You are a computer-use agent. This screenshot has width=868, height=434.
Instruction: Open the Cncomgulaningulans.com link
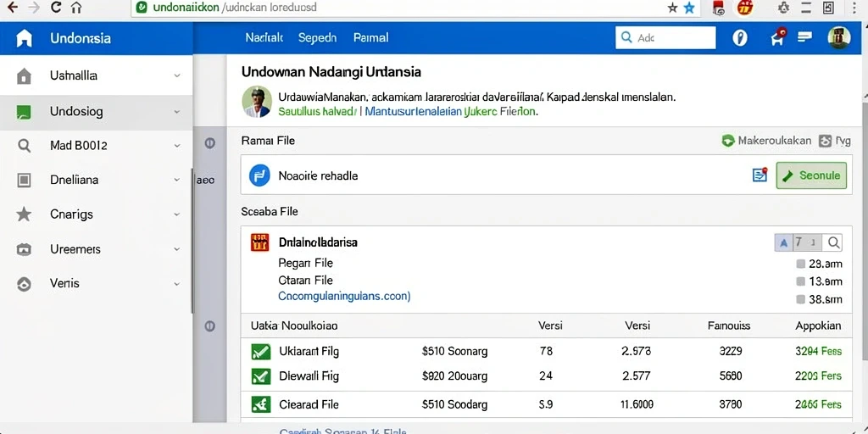344,296
